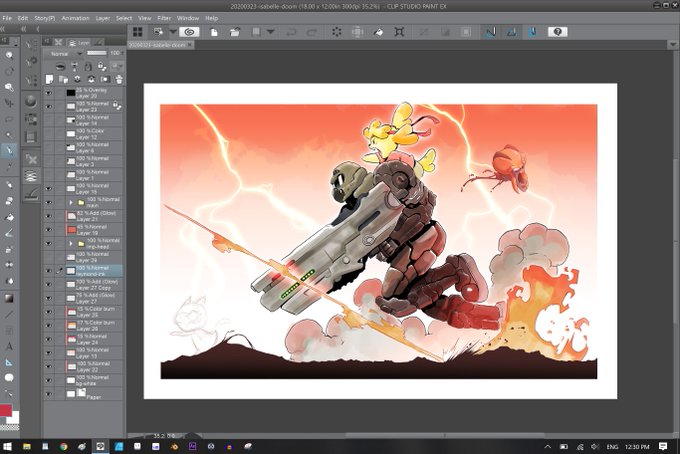Open the Animation menu
The width and height of the screenshot is (680, 454).
click(x=75, y=18)
